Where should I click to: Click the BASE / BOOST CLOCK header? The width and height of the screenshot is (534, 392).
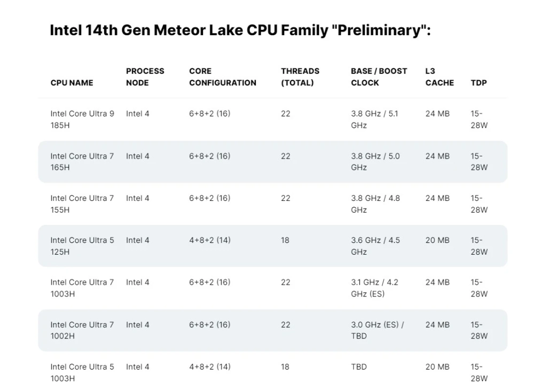(379, 77)
